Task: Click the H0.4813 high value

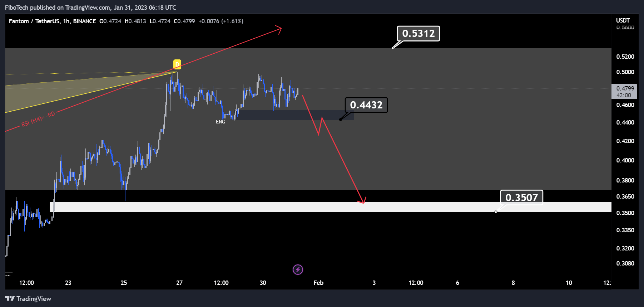Action: coord(135,21)
